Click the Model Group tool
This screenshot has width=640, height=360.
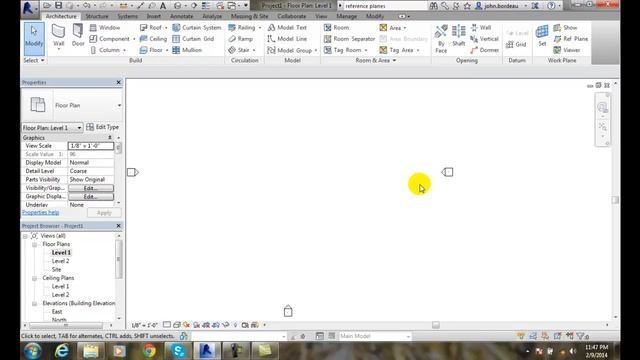(x=292, y=50)
